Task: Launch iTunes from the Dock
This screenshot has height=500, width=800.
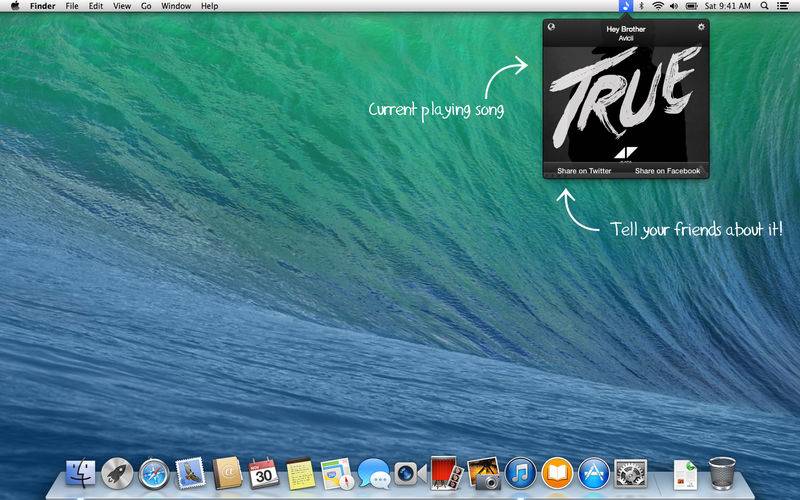Action: pyautogui.click(x=519, y=473)
